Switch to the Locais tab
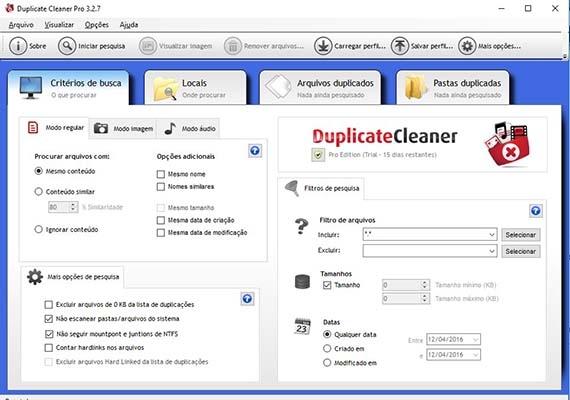This screenshot has width=570, height=400. click(195, 88)
